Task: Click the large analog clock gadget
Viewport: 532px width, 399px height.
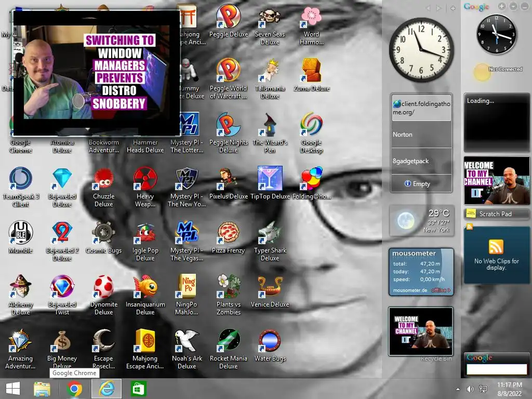Action: point(421,50)
